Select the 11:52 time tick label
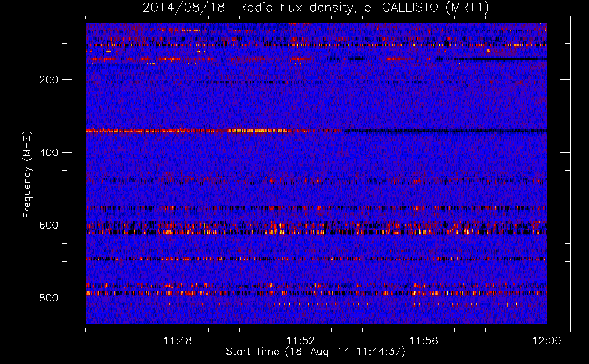The width and height of the screenshot is (589, 364). point(301,341)
